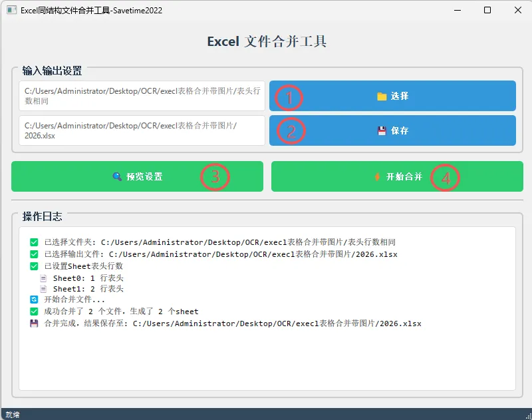Click the lightning icon on 开始合并
This screenshot has height=420, width=532.
coord(377,176)
